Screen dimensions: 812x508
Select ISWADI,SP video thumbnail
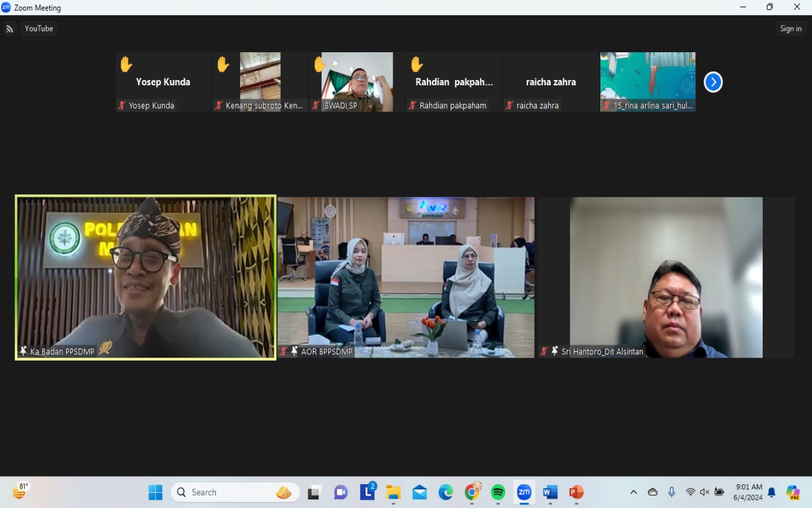pos(357,82)
